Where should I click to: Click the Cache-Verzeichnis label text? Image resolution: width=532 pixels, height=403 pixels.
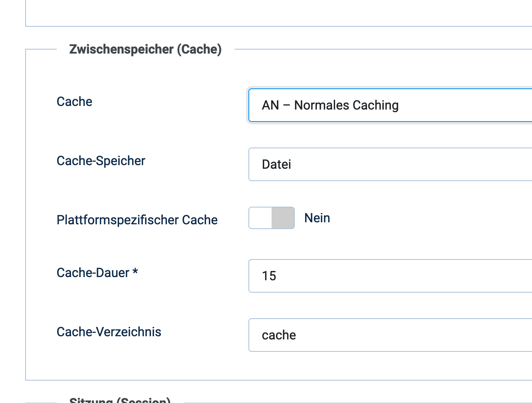(x=109, y=332)
